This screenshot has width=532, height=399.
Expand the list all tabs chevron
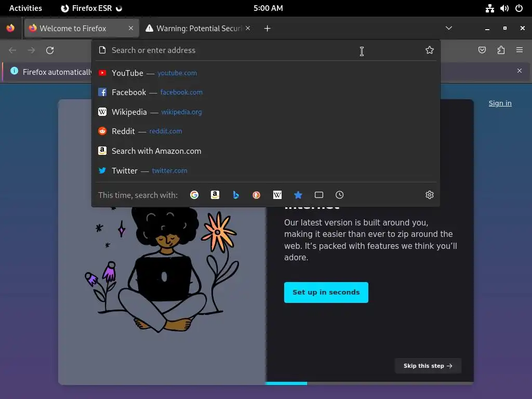tap(449, 28)
